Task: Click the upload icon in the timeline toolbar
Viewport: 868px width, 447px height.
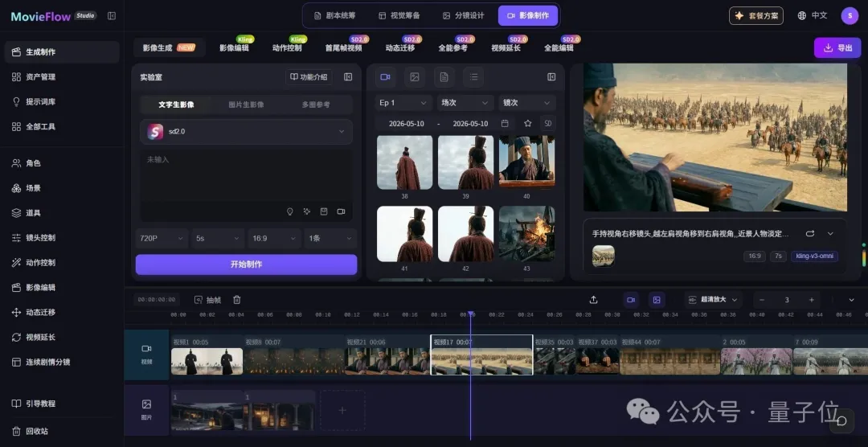Action: 593,300
